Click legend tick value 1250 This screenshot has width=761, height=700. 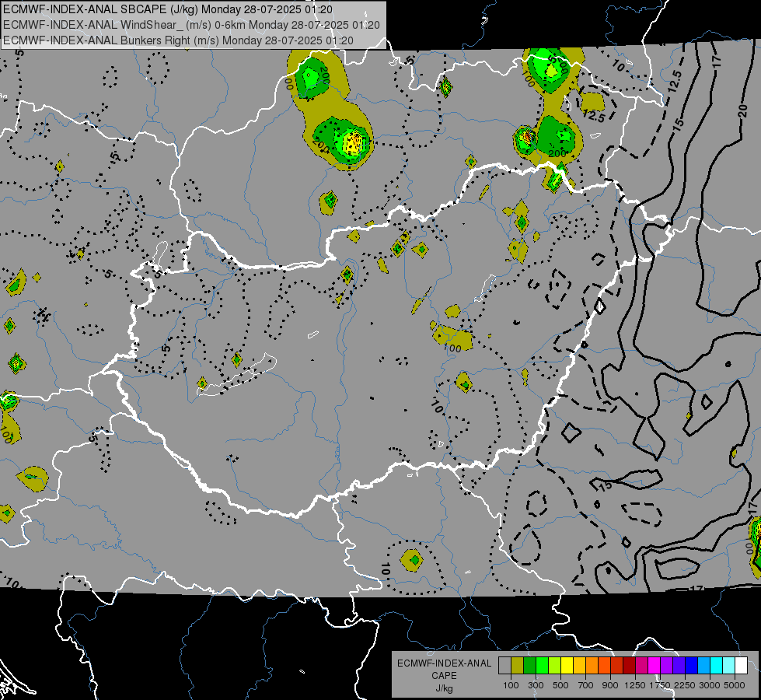[x=635, y=685]
